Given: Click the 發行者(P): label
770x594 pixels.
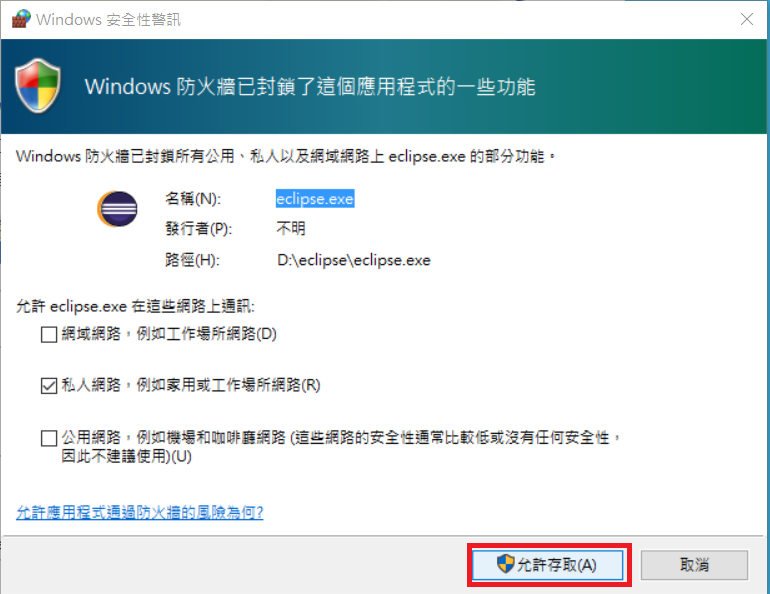Looking at the screenshot, I should coord(198,229).
